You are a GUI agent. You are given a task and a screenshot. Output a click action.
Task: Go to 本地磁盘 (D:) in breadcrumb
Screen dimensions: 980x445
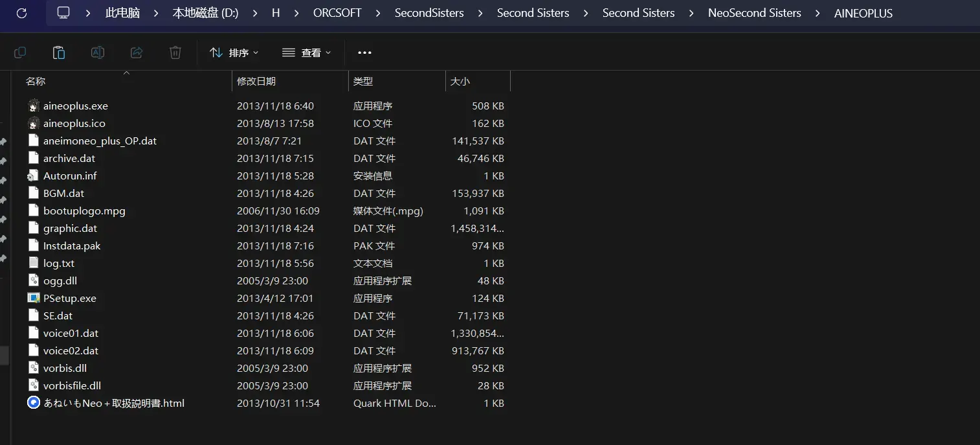(x=205, y=13)
